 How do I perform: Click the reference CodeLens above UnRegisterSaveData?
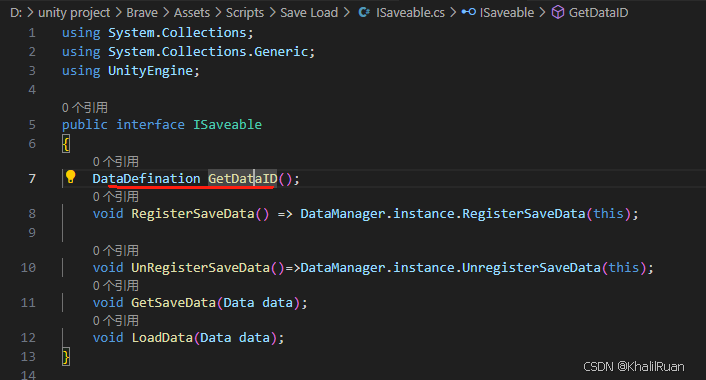tap(116, 251)
